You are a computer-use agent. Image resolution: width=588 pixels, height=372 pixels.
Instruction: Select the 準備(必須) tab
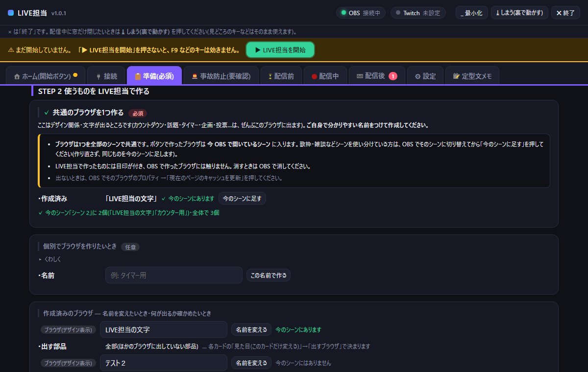pyautogui.click(x=154, y=76)
